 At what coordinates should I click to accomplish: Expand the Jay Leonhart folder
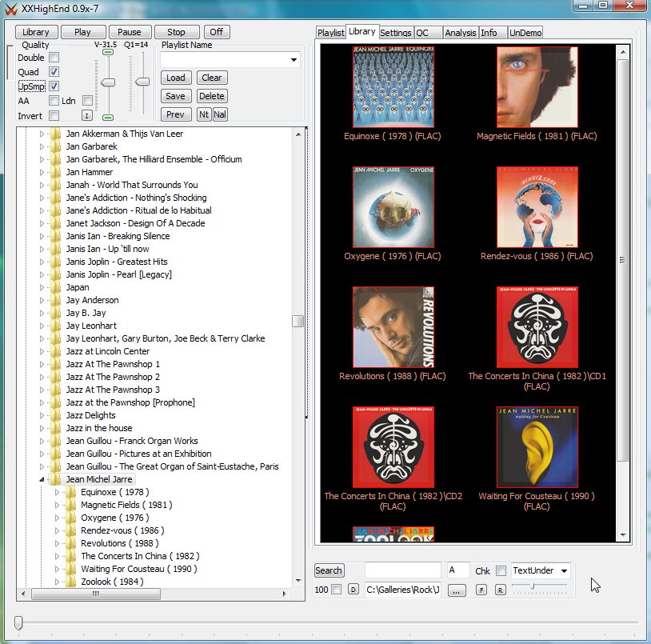[x=42, y=326]
